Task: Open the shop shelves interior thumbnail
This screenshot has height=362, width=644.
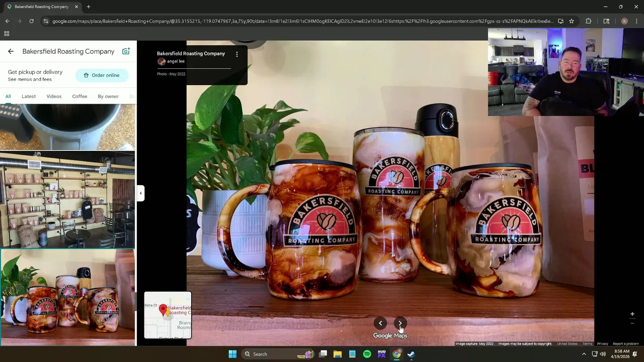Action: click(67, 200)
